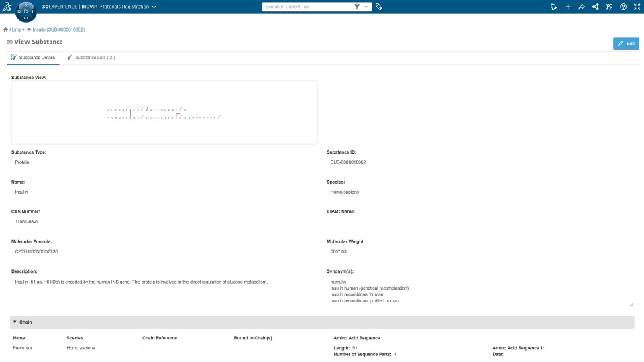Image resolution: width=644 pixels, height=362 pixels.
Task: Click the Substance Type value 'Protein'
Action: click(22, 162)
